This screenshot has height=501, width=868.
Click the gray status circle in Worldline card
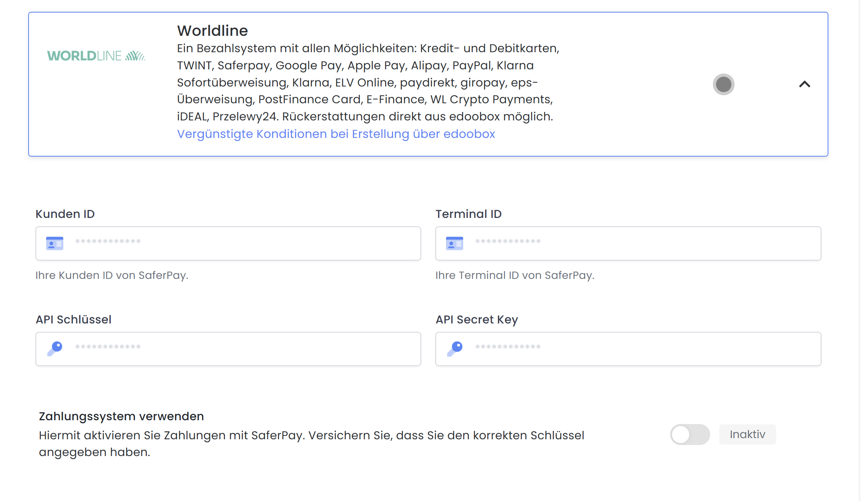coord(723,84)
